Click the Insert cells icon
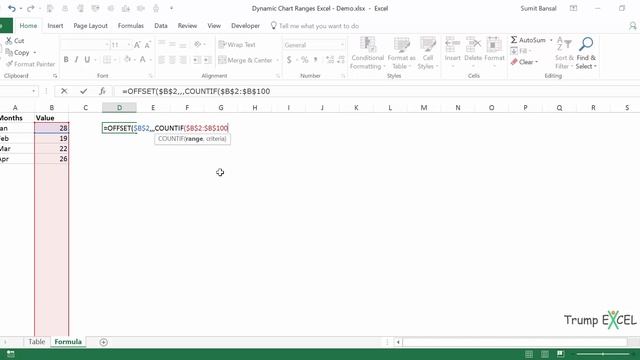The image size is (640, 360). [x=452, y=44]
